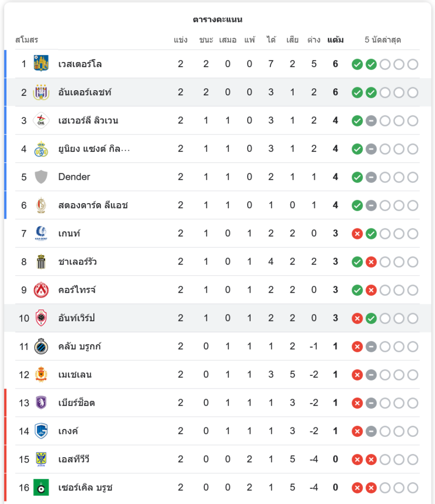
Task: Click the Mechelen club crest icon
Action: 41,374
